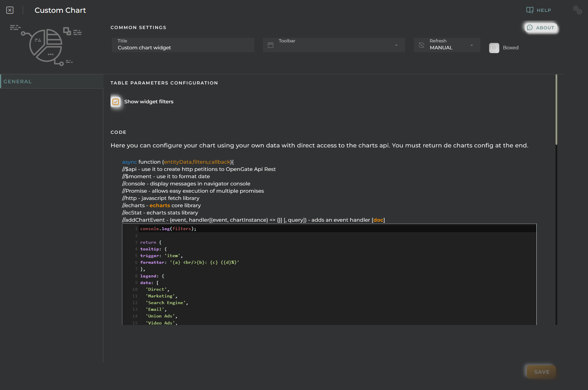Click code line 1 console.log(filters)

(168, 229)
